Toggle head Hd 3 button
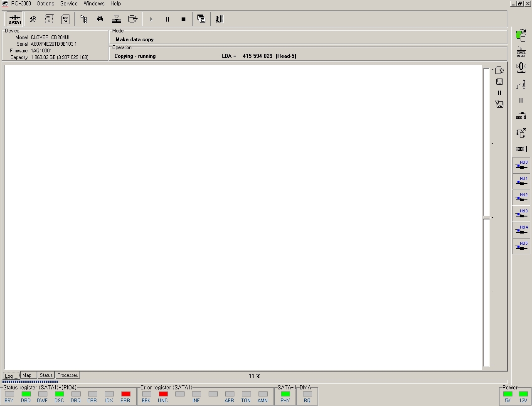Image resolution: width=532 pixels, height=406 pixels. pyautogui.click(x=521, y=214)
